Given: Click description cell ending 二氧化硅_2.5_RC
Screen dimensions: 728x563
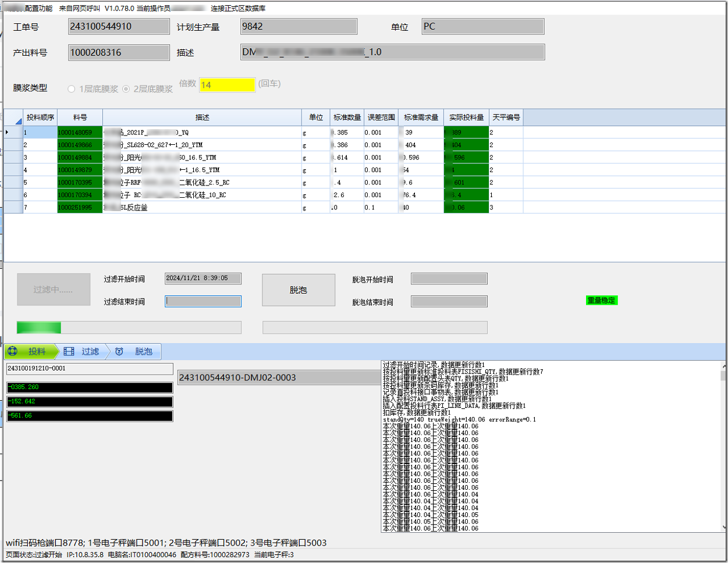Looking at the screenshot, I should point(202,183).
